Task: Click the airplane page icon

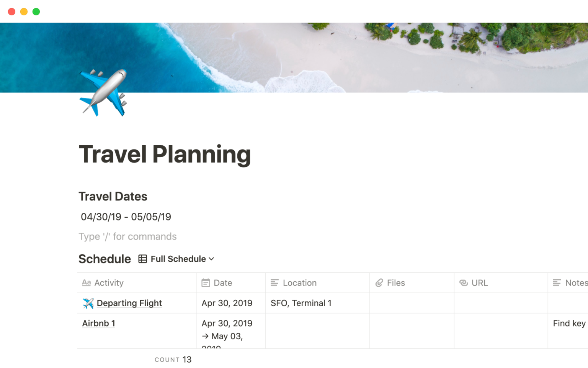Action: (x=103, y=92)
